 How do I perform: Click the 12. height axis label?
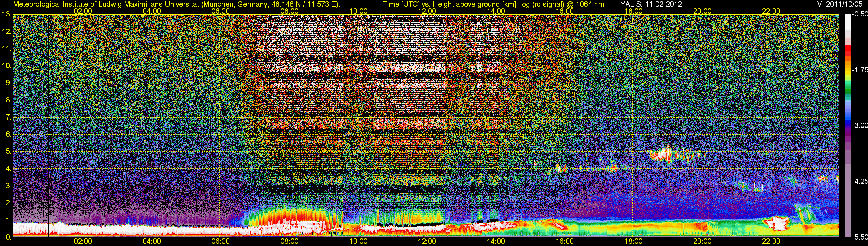pyautogui.click(x=6, y=32)
